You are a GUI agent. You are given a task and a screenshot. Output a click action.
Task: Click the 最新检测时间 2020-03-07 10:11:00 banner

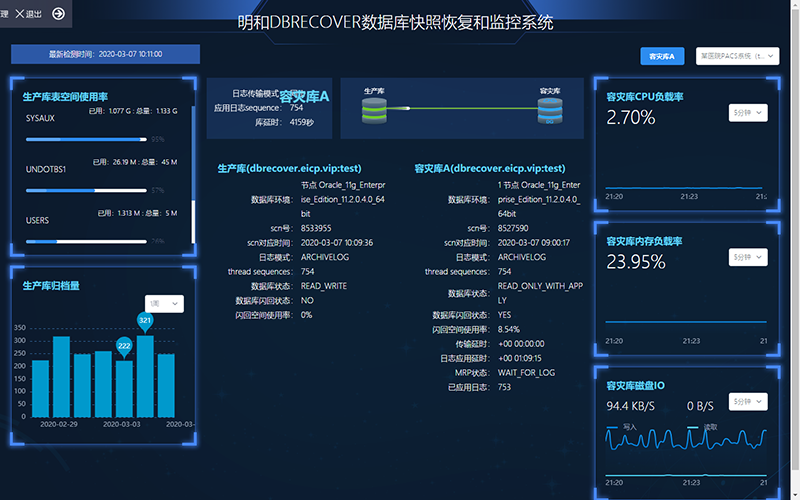coord(106,54)
